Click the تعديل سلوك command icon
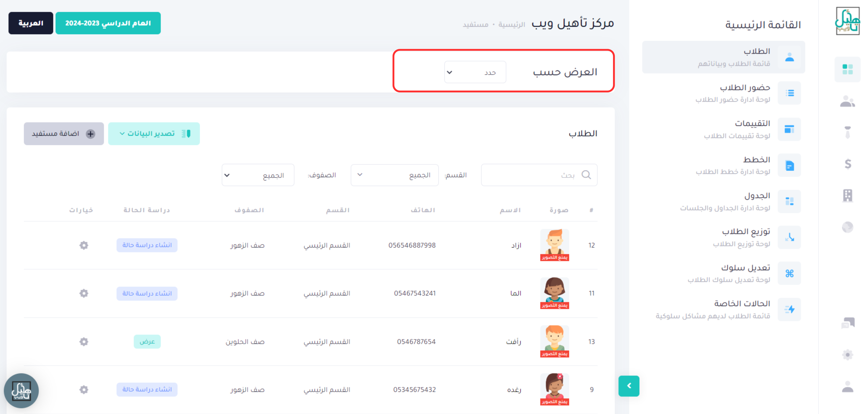868x414 pixels. 789,273
